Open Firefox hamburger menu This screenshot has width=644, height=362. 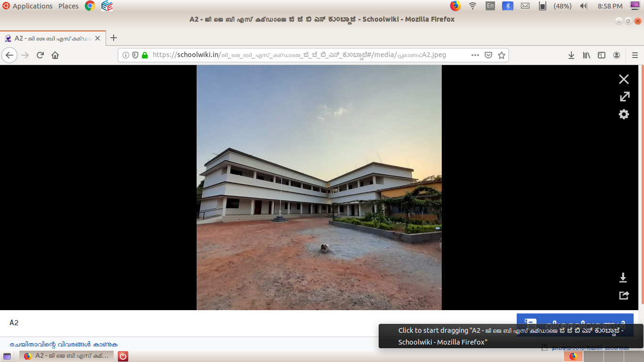click(635, 55)
